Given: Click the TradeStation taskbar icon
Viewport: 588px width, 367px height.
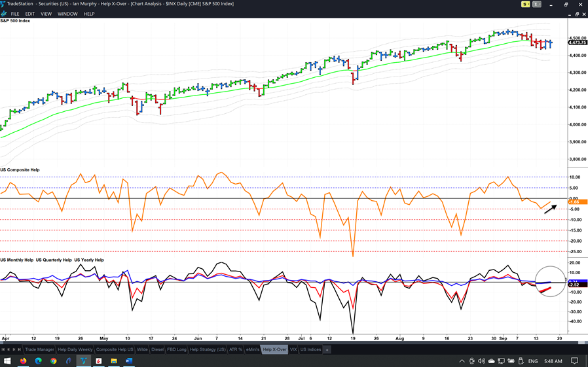Looking at the screenshot, I should click(x=84, y=360).
